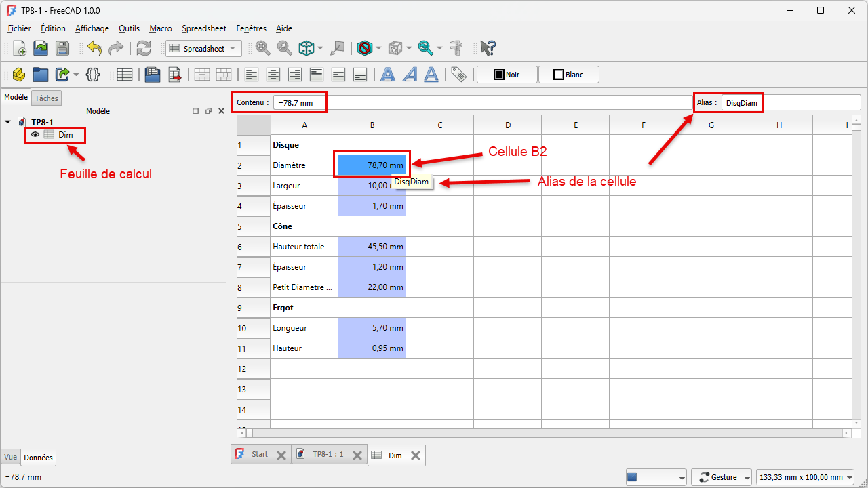Undo the last action

click(94, 48)
